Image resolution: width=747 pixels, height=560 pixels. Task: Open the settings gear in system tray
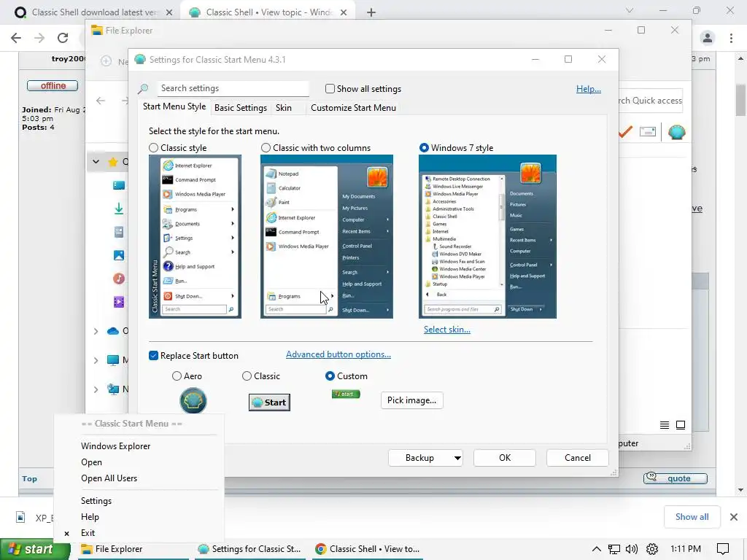[651, 549]
